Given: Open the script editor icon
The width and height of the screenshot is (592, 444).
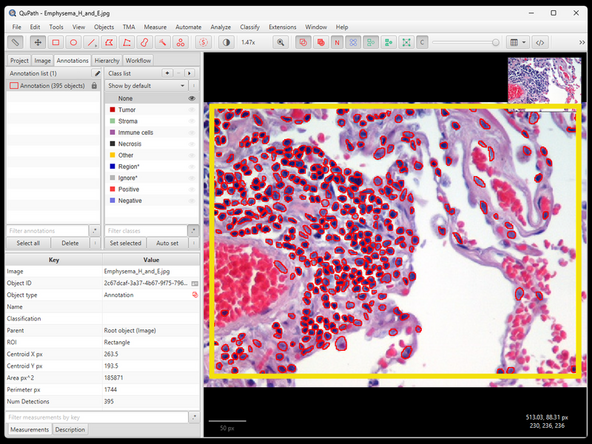Looking at the screenshot, I should pyautogui.click(x=540, y=42).
